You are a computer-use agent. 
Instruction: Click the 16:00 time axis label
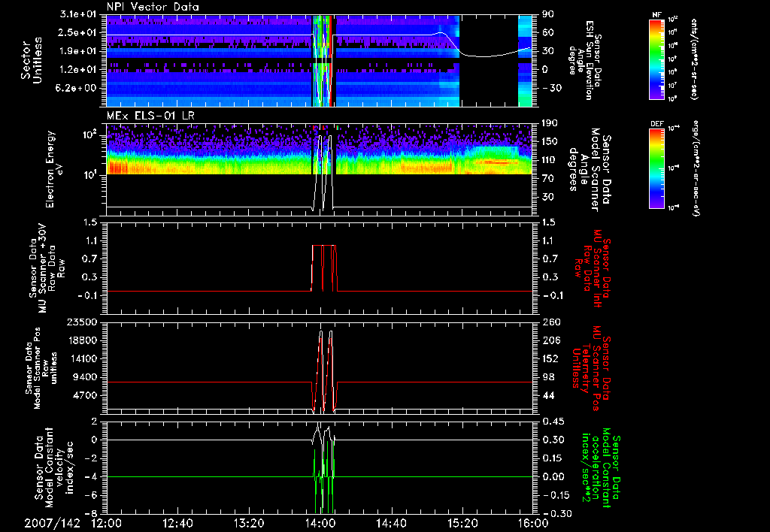533,524
